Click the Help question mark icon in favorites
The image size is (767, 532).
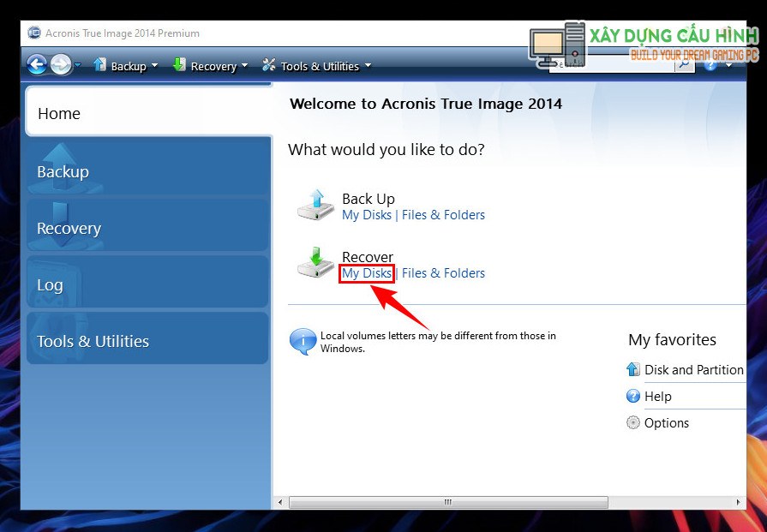coord(633,396)
